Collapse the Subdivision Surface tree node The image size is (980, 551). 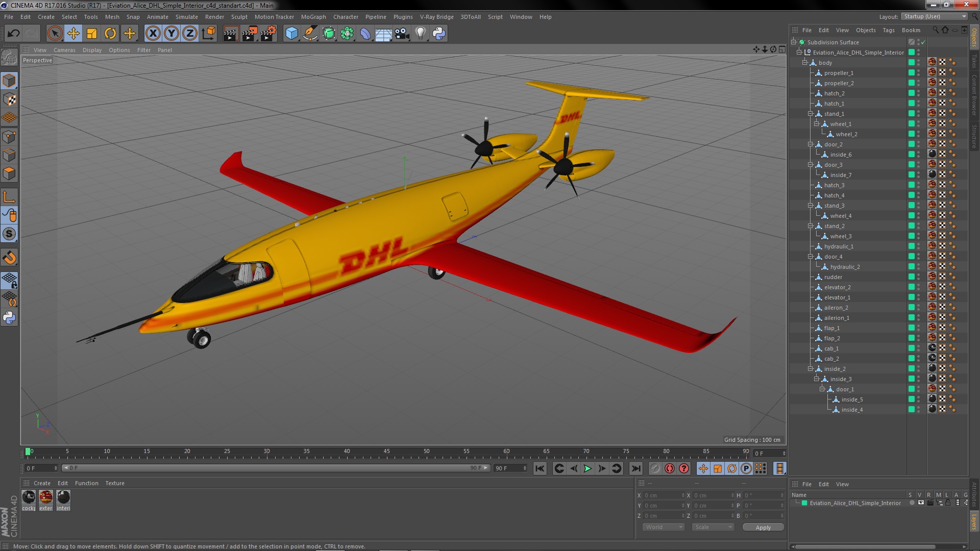tap(794, 42)
